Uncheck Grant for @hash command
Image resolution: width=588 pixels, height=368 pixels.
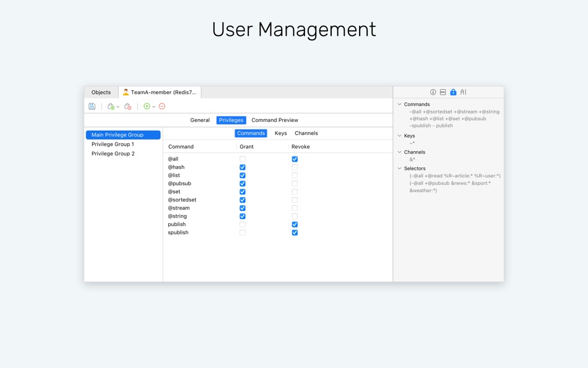pyautogui.click(x=243, y=167)
